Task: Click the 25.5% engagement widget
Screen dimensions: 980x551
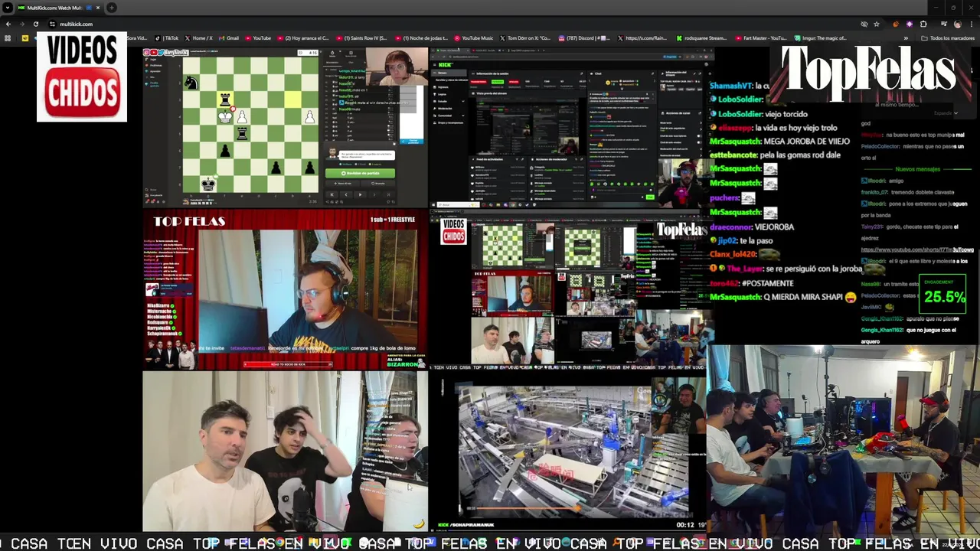Action: (943, 295)
